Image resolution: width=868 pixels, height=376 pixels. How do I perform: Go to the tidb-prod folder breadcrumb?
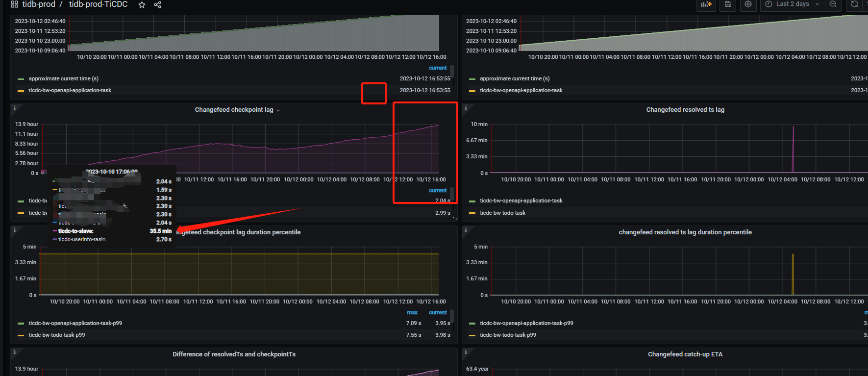pos(38,4)
